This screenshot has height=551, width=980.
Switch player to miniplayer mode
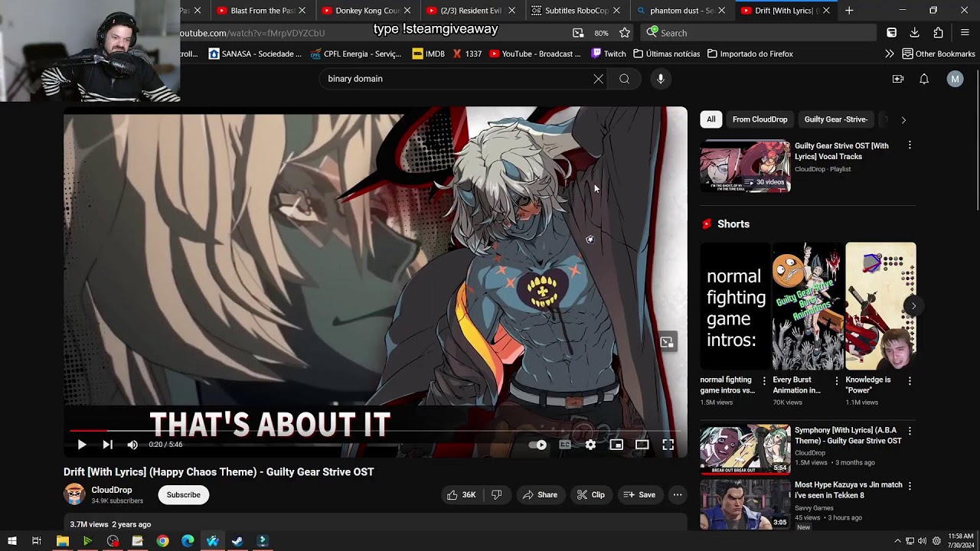tap(616, 445)
